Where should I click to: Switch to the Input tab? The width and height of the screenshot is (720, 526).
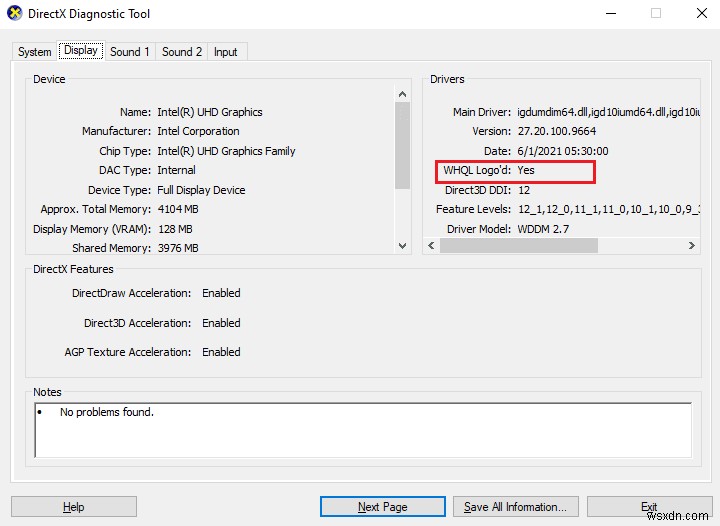click(225, 52)
